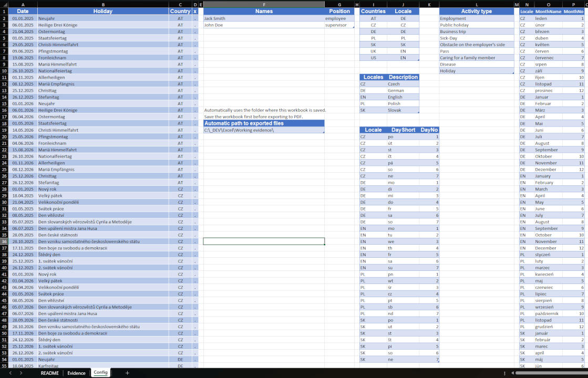Click the horizontal scrollbar's left arrow
Screen dimensions: 588x378
pyautogui.click(x=513, y=373)
